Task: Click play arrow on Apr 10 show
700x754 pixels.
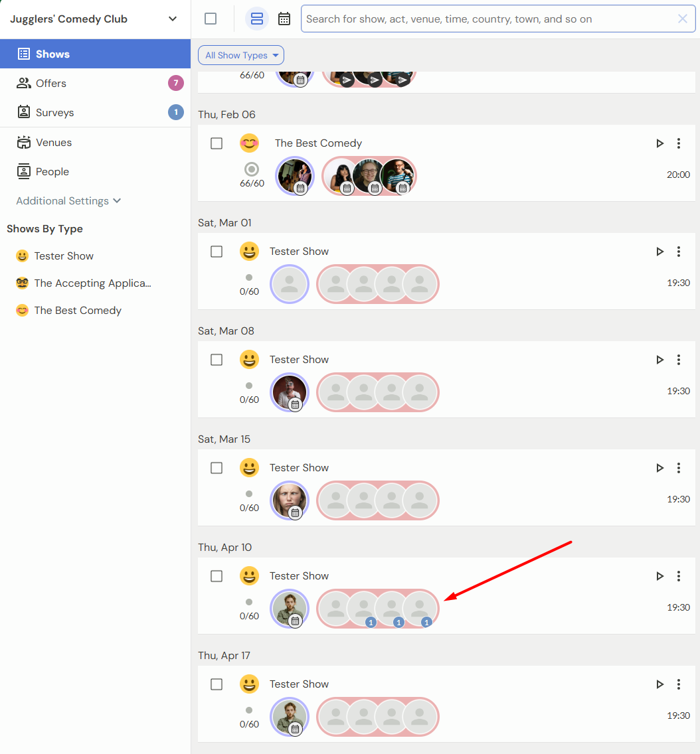Action: [x=659, y=576]
